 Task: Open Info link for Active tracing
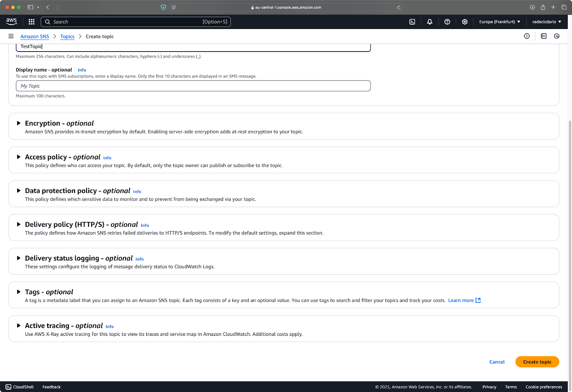[x=110, y=327]
